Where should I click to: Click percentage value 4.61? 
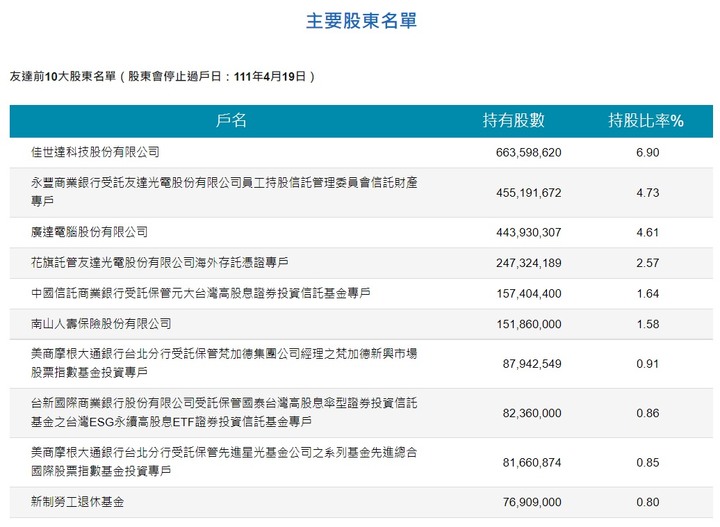point(647,232)
